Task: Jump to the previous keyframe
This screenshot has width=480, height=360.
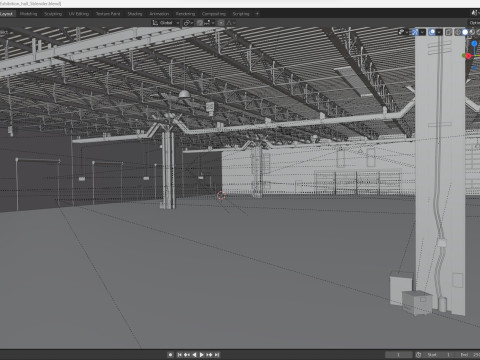Action: tap(187, 355)
